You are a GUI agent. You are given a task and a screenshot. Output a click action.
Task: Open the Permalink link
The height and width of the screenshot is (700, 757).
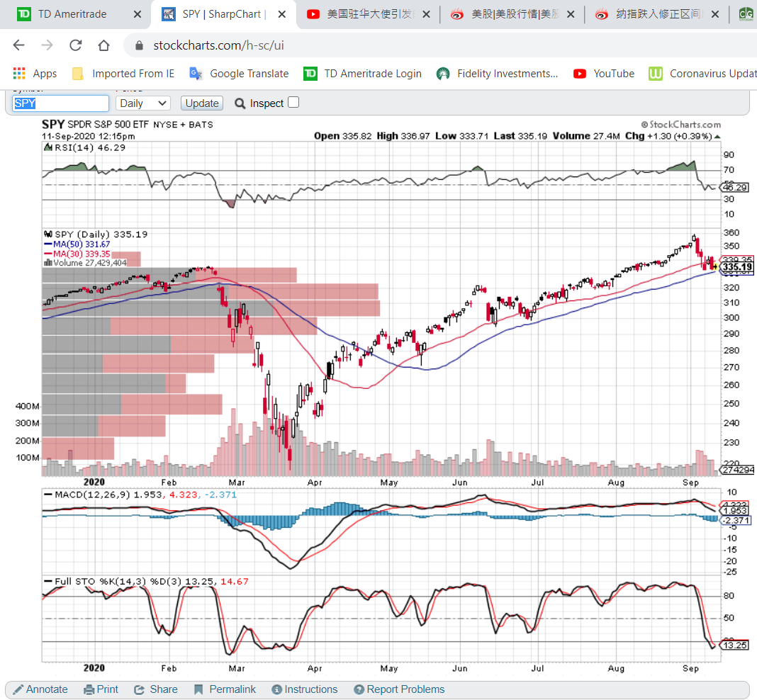(225, 689)
